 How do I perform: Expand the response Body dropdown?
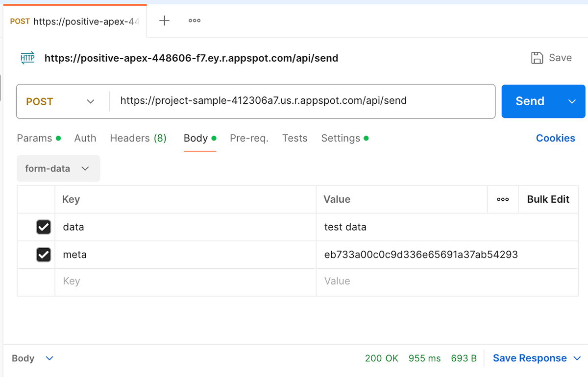tap(33, 358)
